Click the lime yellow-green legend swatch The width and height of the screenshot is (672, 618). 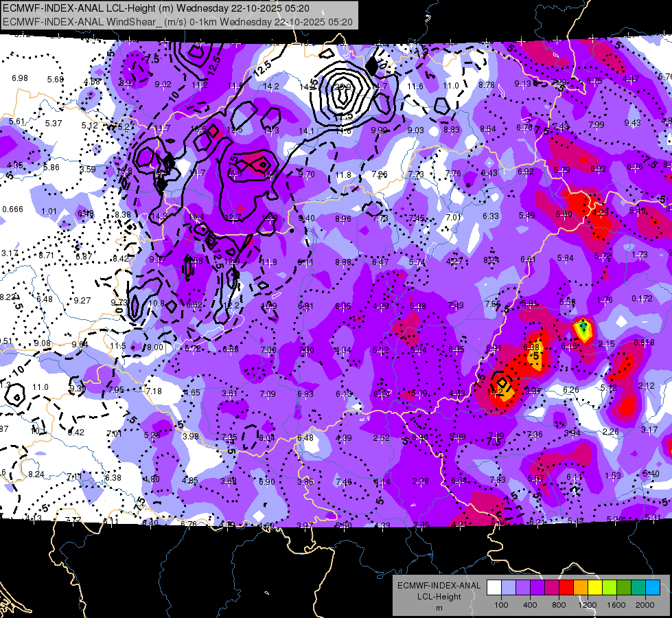pos(610,588)
